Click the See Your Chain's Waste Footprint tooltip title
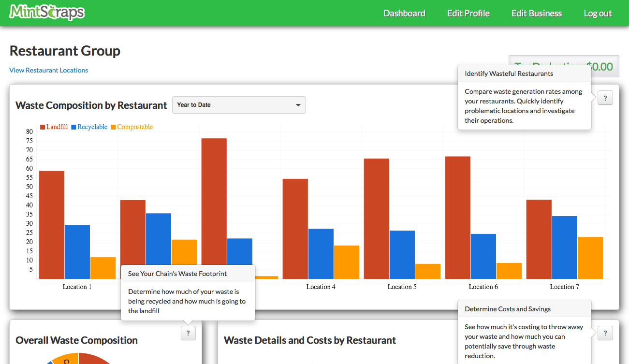Screen dimensions: 629x364 (x=177, y=274)
